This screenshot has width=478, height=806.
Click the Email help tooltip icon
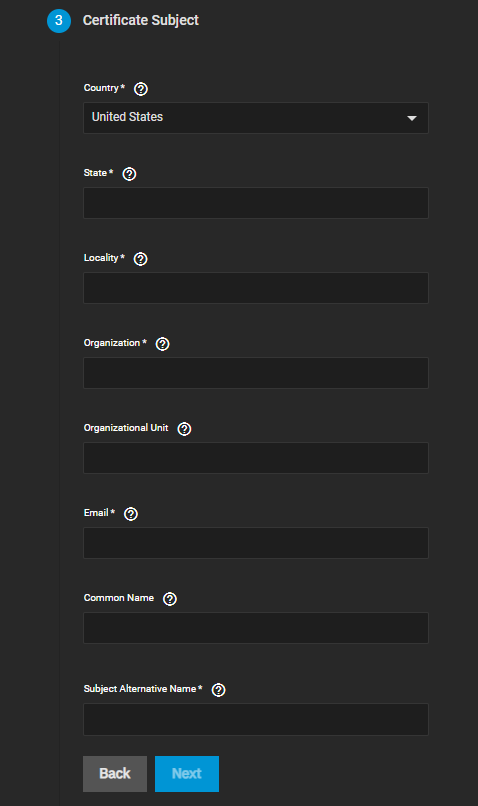pos(131,514)
